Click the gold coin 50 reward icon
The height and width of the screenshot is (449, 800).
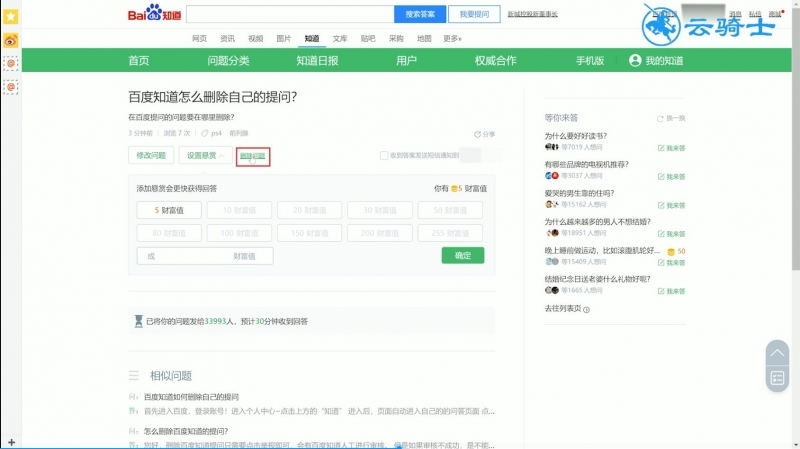pyautogui.click(x=671, y=252)
